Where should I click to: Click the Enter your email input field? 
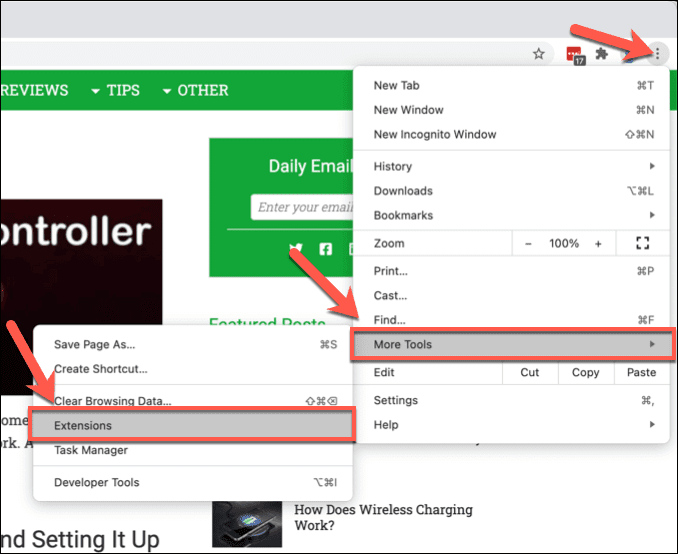[302, 207]
